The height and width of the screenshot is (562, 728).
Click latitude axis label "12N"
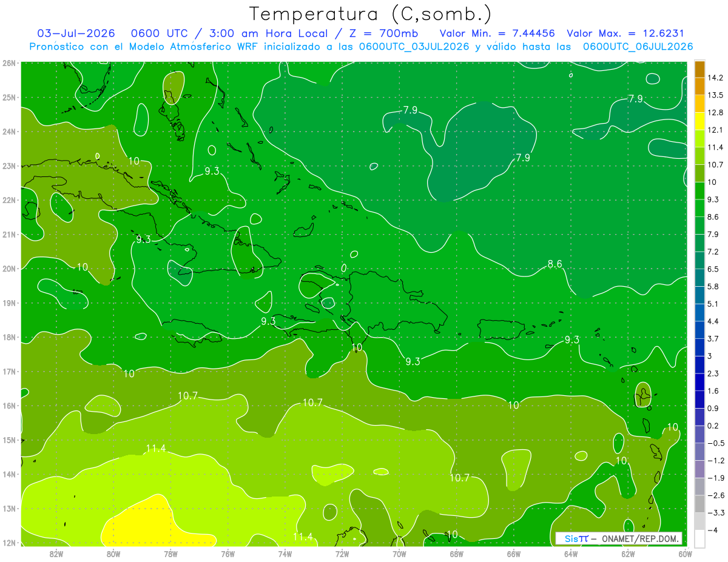(x=9, y=543)
